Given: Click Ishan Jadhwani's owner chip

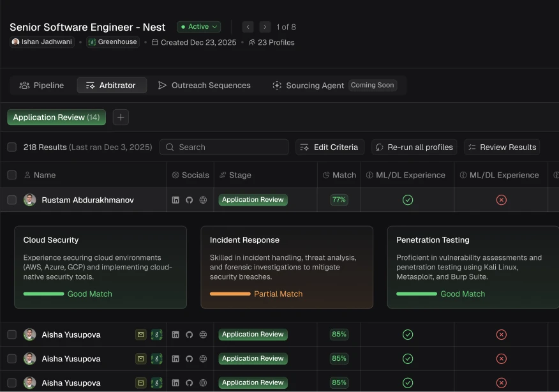Looking at the screenshot, I should (x=42, y=42).
